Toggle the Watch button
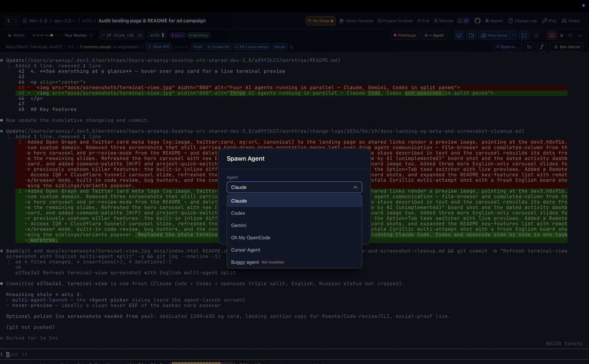589x364 pixels. 16,35
